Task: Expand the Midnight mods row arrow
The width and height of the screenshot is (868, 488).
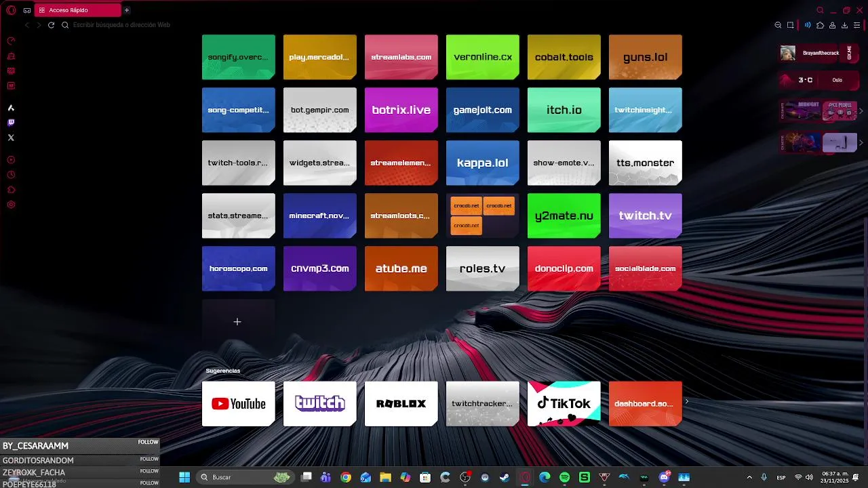Action: 861,110
